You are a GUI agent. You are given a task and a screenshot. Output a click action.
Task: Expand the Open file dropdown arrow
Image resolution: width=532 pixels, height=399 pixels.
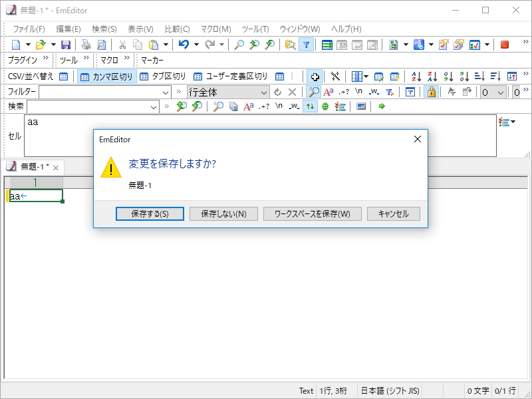pos(53,45)
